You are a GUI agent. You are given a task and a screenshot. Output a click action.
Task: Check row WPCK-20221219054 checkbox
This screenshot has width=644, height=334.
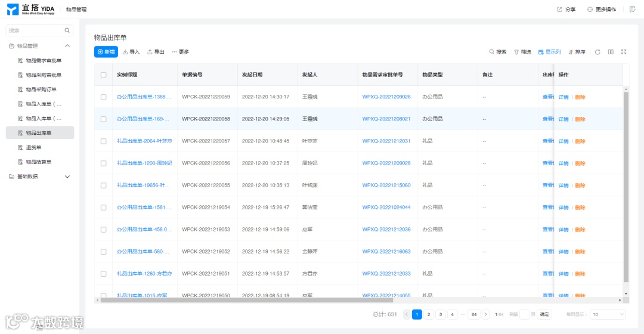pos(104,208)
